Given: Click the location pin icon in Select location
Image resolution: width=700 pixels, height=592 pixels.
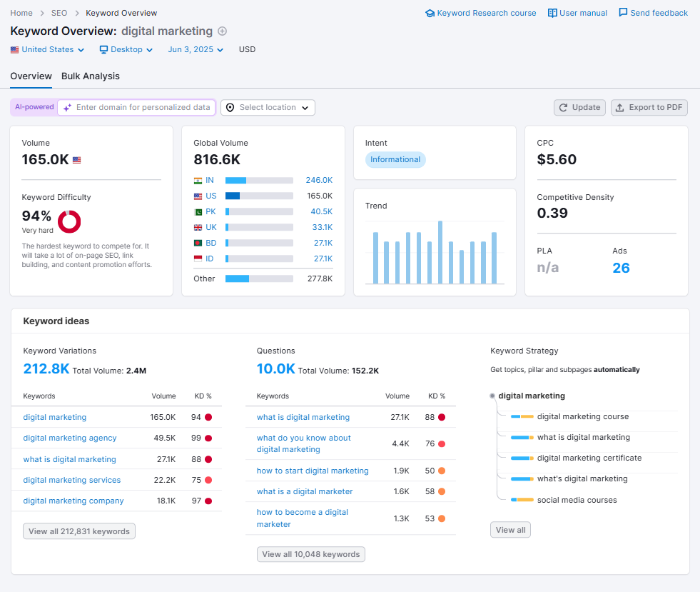Looking at the screenshot, I should coord(230,107).
